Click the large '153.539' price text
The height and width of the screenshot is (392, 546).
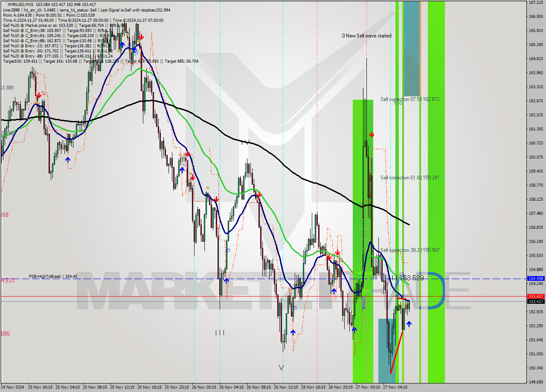[x=412, y=278]
